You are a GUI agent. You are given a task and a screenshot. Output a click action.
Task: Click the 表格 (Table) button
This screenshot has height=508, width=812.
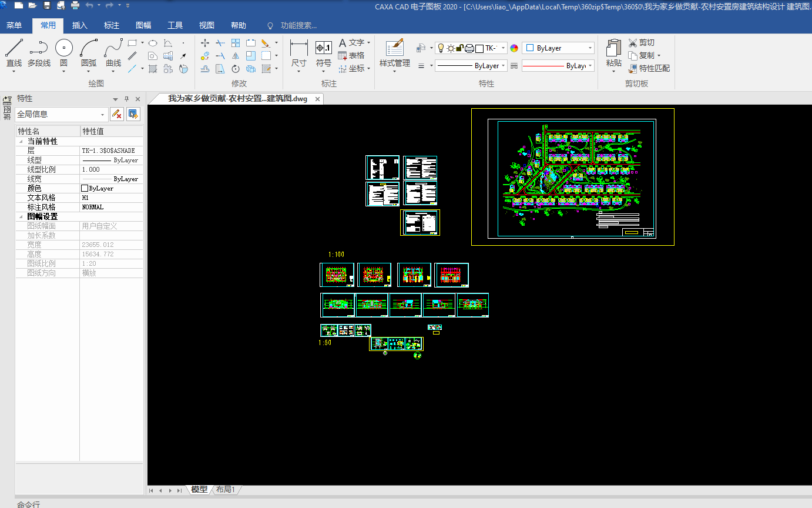tap(351, 55)
